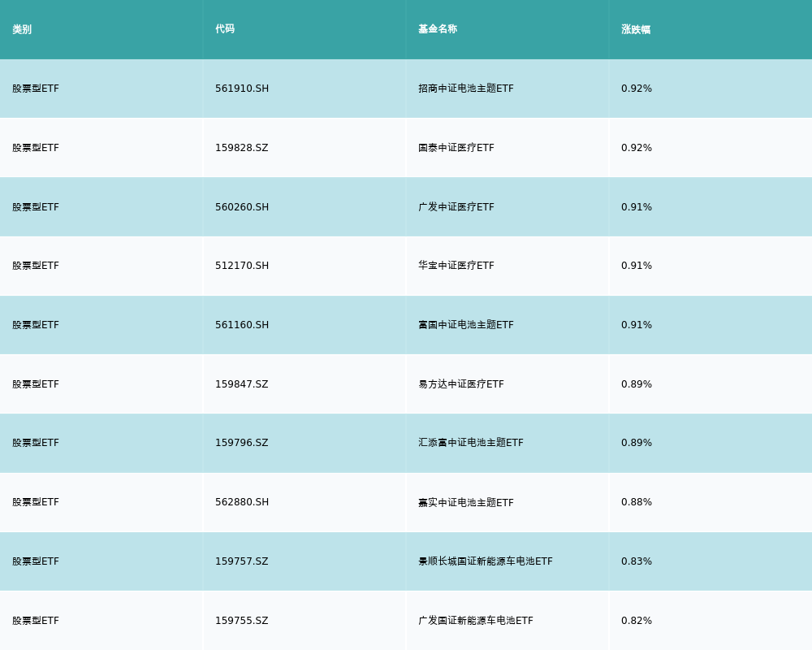This screenshot has width=812, height=650.
Task: Select code 560260.SH
Action: 242,207
